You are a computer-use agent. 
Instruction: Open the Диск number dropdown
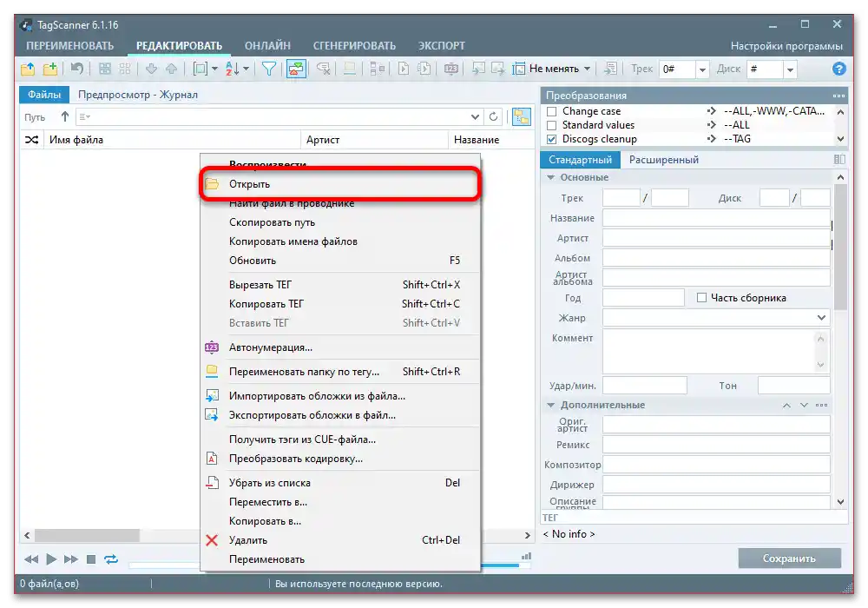point(790,69)
